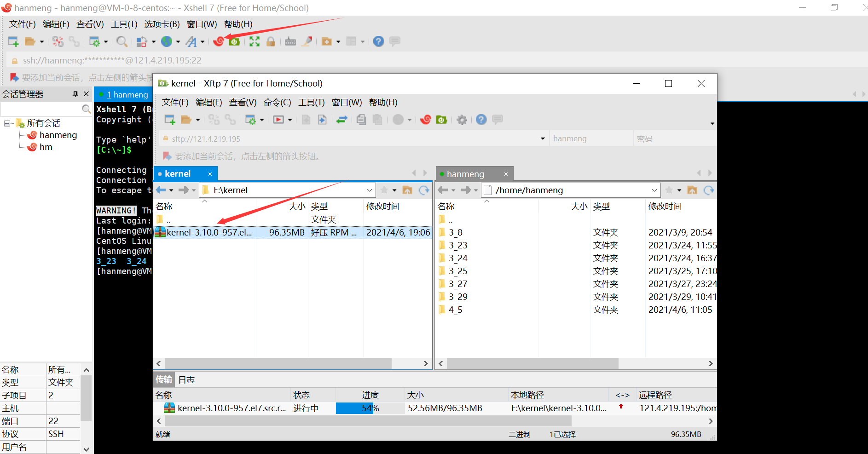Open the local pane favorites star dropdown
This screenshot has height=454, width=868.
[394, 190]
